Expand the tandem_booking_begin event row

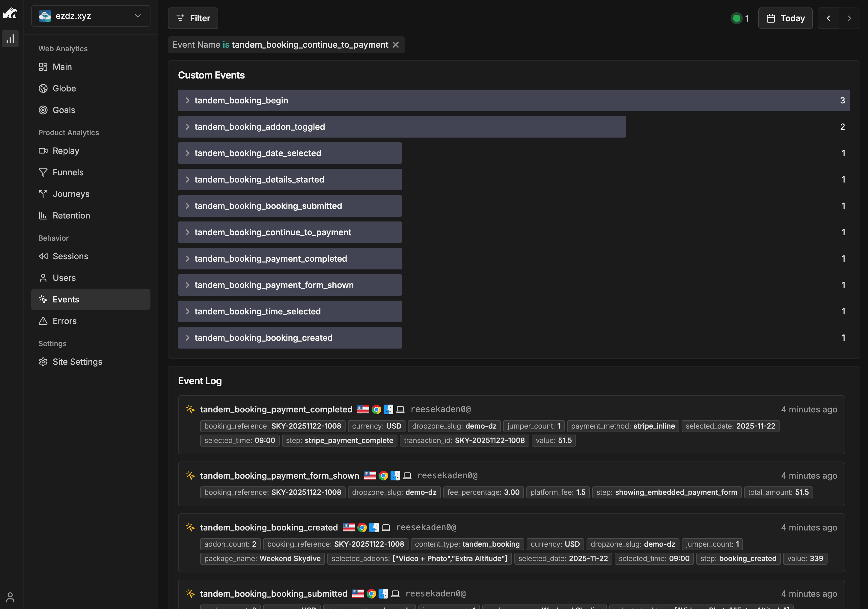point(188,100)
